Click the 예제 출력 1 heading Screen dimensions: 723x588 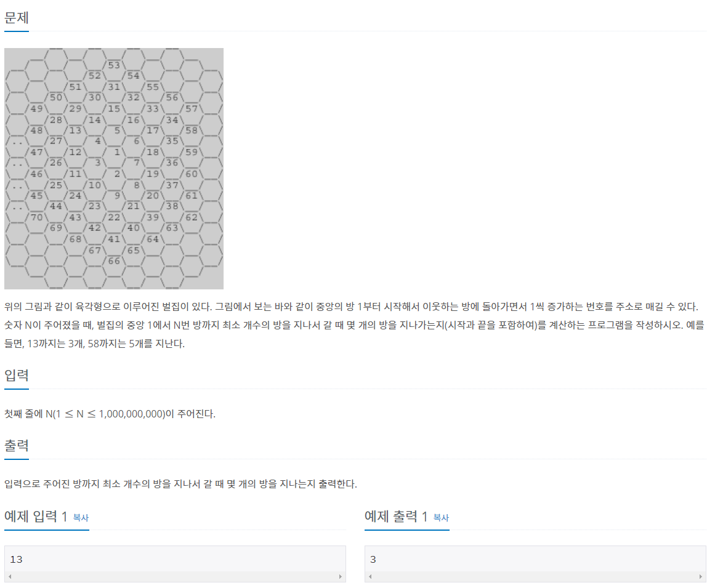tap(396, 516)
